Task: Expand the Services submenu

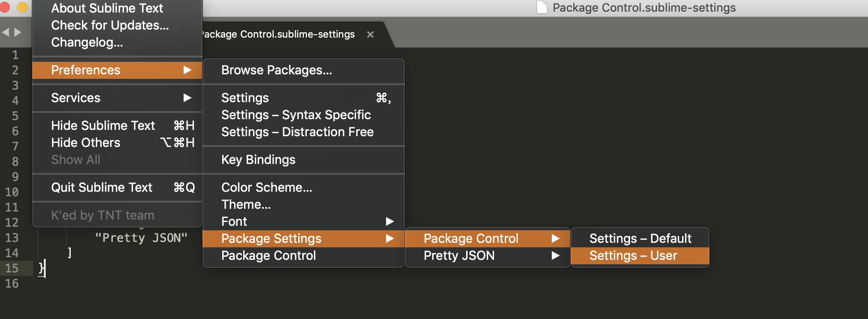Action: pyautogui.click(x=117, y=98)
